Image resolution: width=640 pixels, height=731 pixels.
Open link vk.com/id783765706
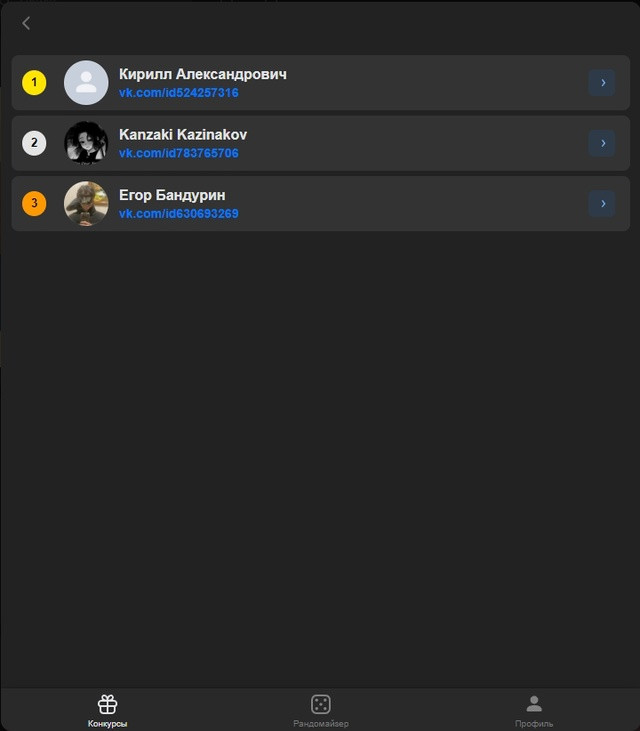179,153
